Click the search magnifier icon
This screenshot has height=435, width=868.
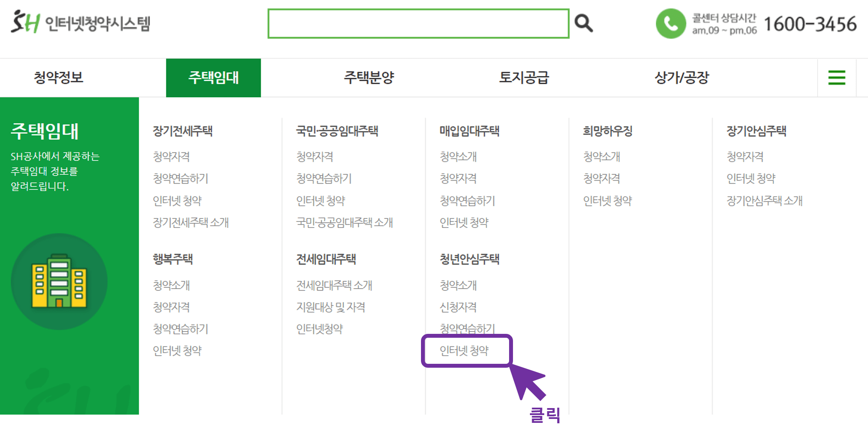tap(584, 23)
